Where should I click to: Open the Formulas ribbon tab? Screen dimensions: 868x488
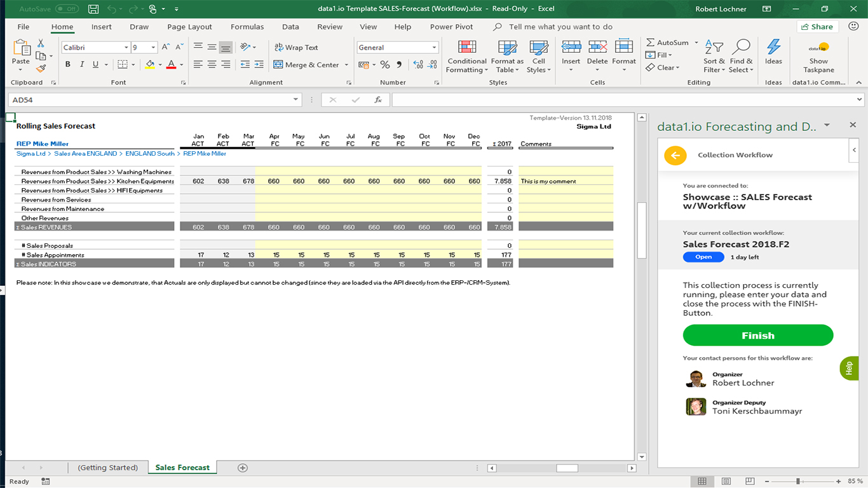247,27
